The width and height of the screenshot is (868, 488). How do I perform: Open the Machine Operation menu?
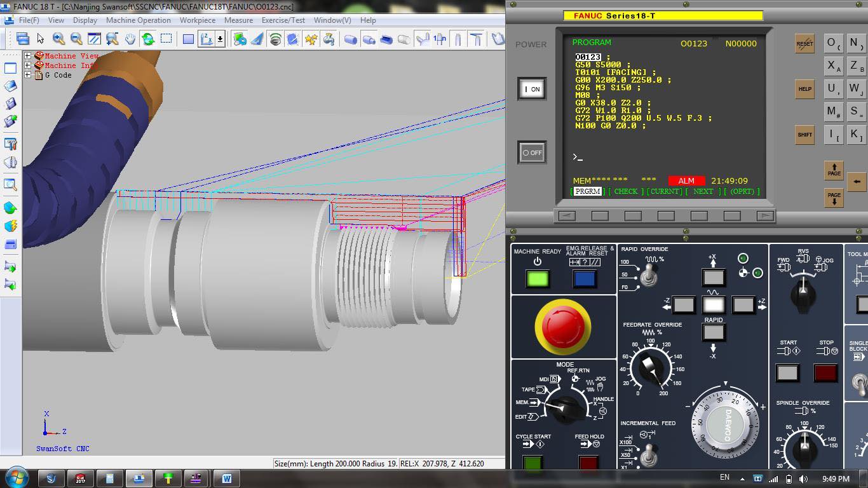(x=139, y=20)
